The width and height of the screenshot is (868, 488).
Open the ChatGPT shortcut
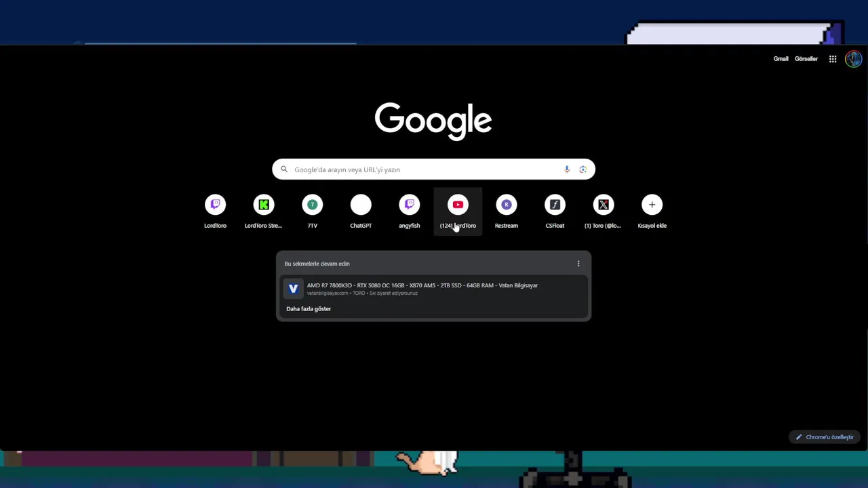361,211
